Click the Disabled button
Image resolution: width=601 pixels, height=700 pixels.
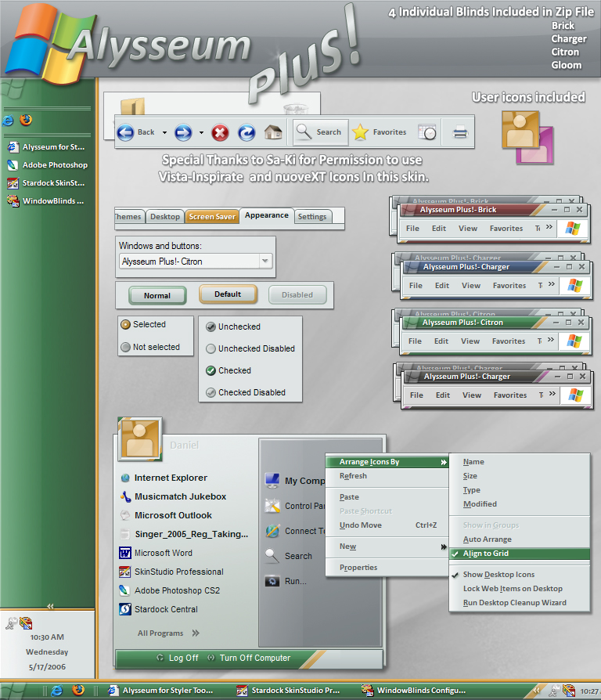(x=297, y=295)
